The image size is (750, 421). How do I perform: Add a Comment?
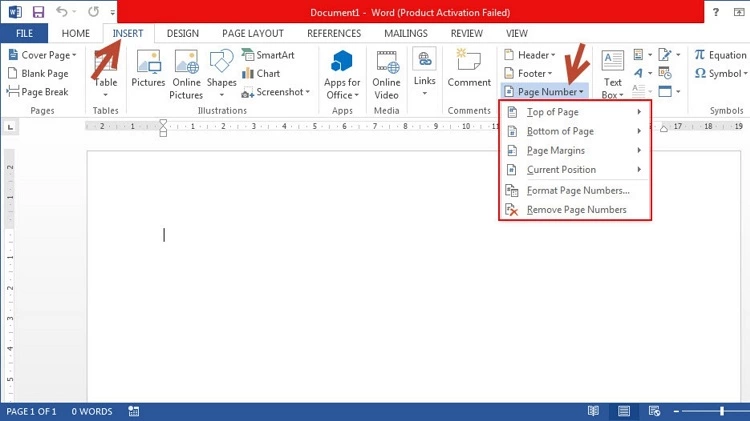[469, 68]
